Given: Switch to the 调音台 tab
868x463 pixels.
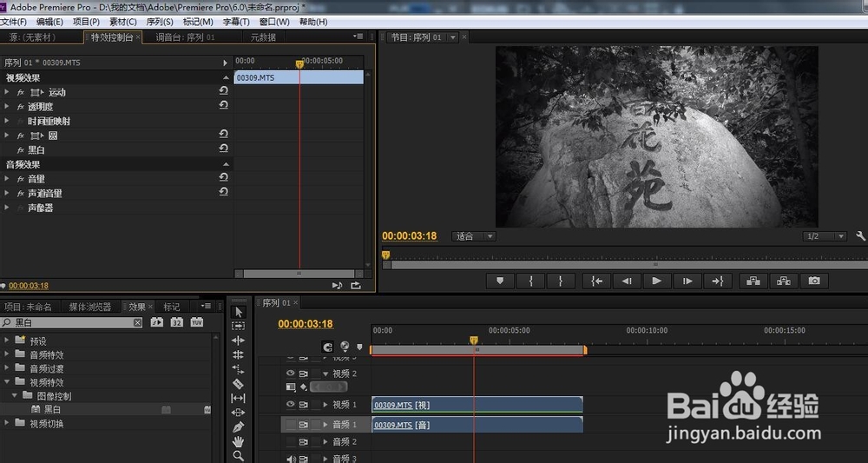Looking at the screenshot, I should pos(185,37).
